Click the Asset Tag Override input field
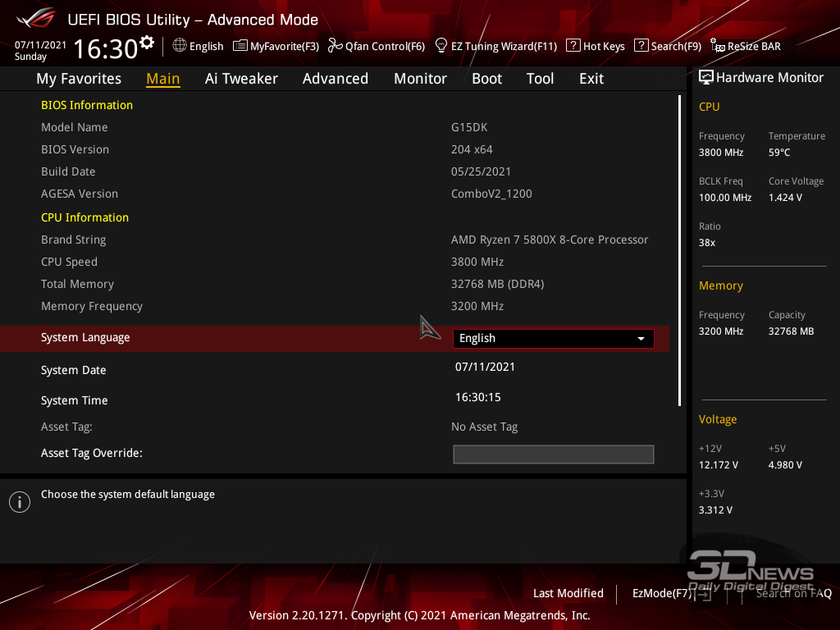The image size is (840, 630). [x=554, y=454]
